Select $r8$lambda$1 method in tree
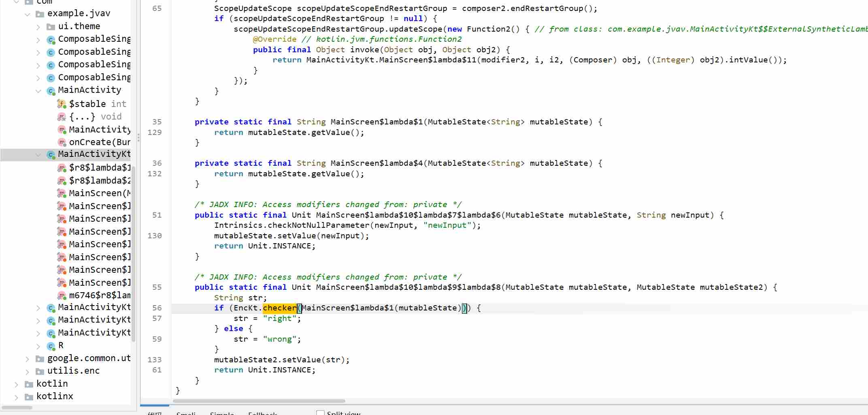Screen dimensions: 868x415 click(100, 168)
